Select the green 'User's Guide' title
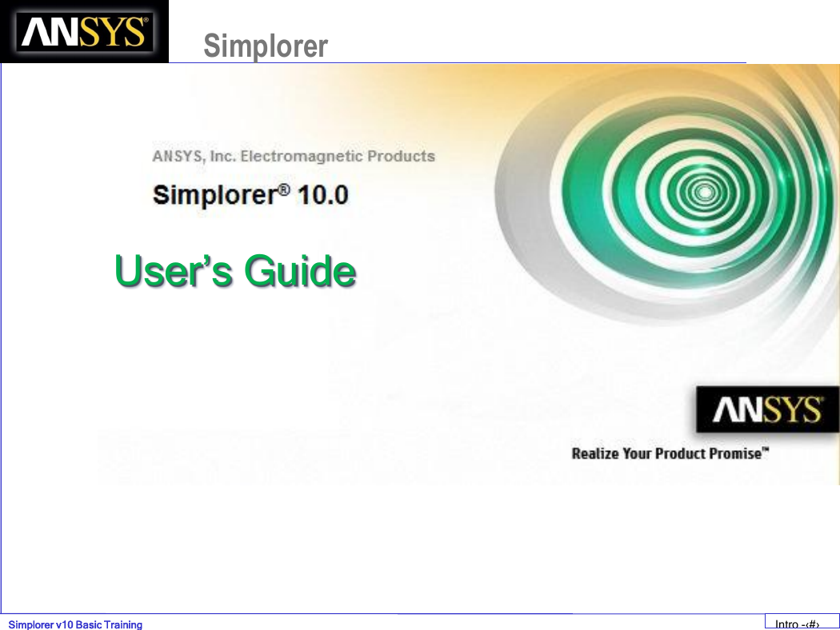This screenshot has width=840, height=630. pos(235,271)
